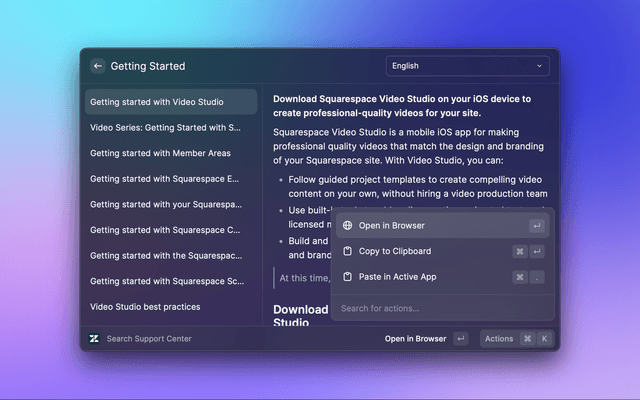The width and height of the screenshot is (640, 400).
Task: Click the Command key icon beside Actions
Action: [x=527, y=339]
